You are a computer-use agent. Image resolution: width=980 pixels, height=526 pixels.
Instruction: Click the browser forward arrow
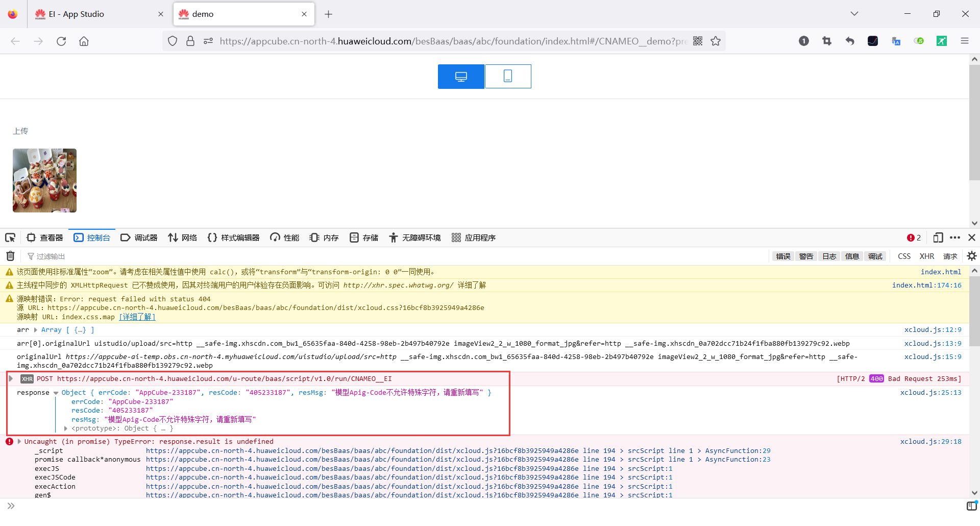pos(38,41)
